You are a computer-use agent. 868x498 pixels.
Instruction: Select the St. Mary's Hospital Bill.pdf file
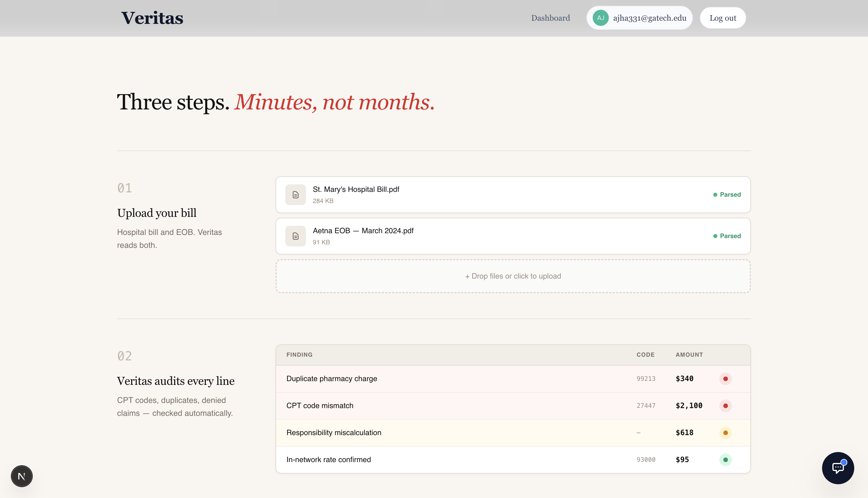coord(356,190)
